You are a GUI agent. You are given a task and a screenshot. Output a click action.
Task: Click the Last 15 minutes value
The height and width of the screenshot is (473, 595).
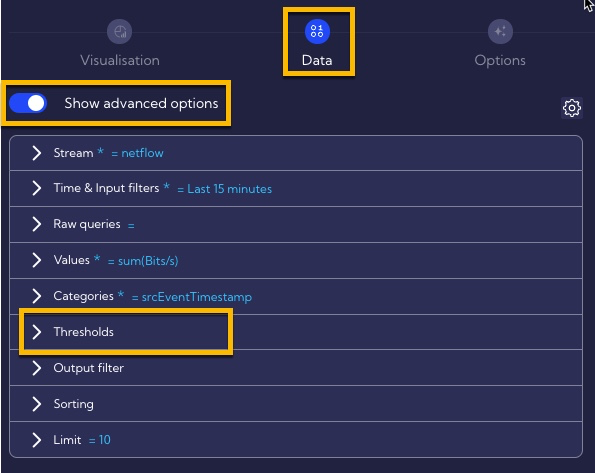(x=230, y=189)
